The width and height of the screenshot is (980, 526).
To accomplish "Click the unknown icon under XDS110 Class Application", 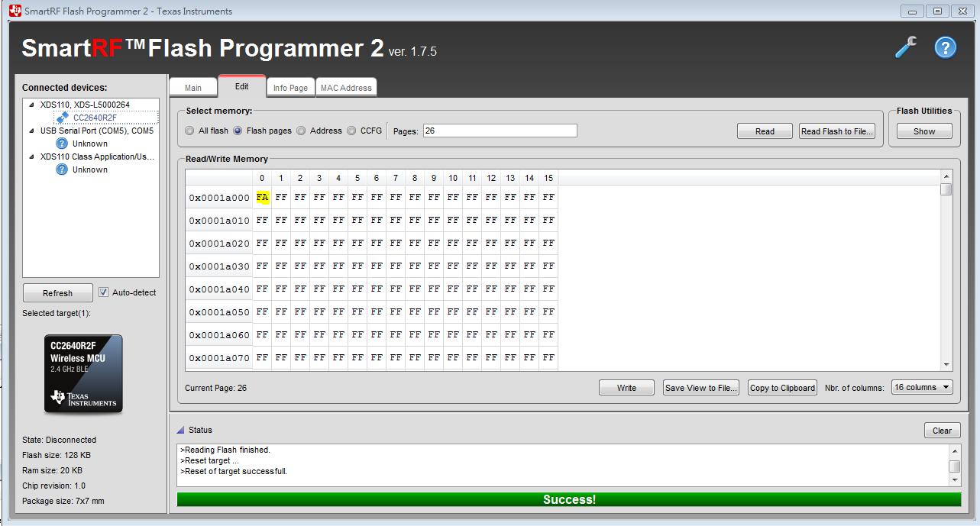I will (x=62, y=169).
